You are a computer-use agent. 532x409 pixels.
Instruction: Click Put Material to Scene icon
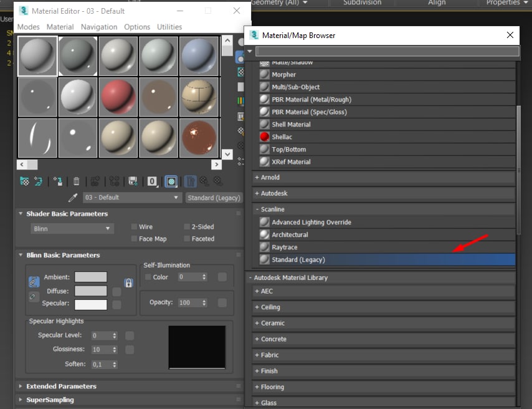(x=38, y=181)
